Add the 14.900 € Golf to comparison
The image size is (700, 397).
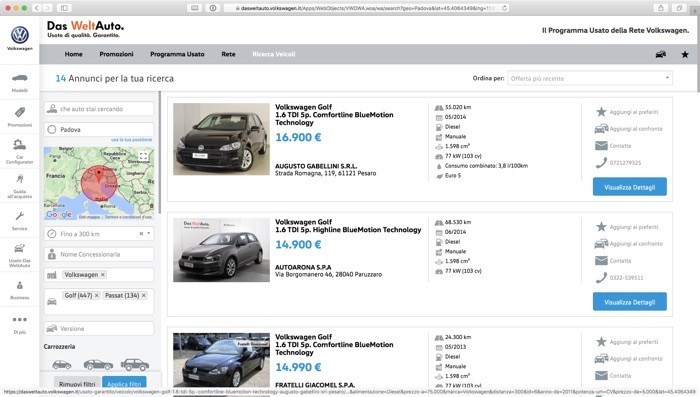[x=629, y=244]
